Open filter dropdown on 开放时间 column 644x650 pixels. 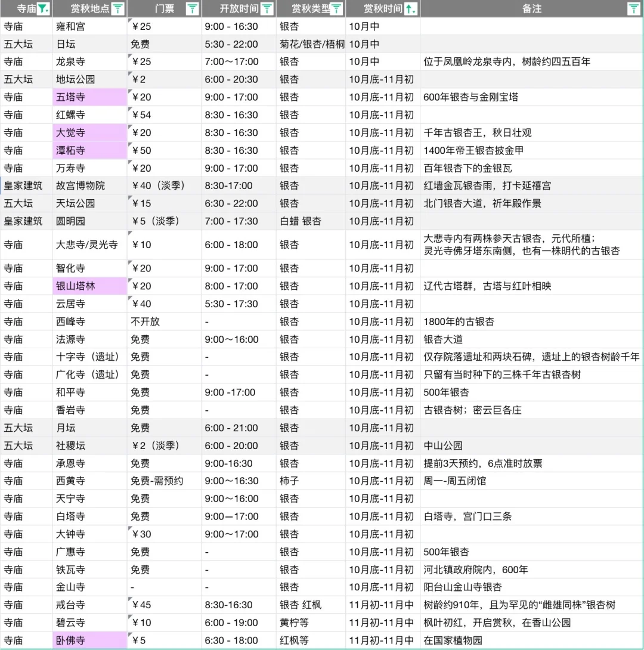coord(267,9)
